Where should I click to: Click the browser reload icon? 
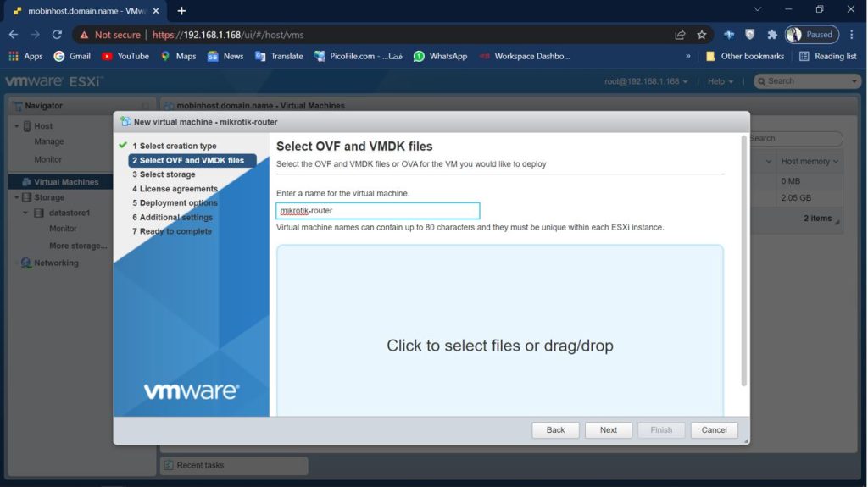pyautogui.click(x=57, y=35)
